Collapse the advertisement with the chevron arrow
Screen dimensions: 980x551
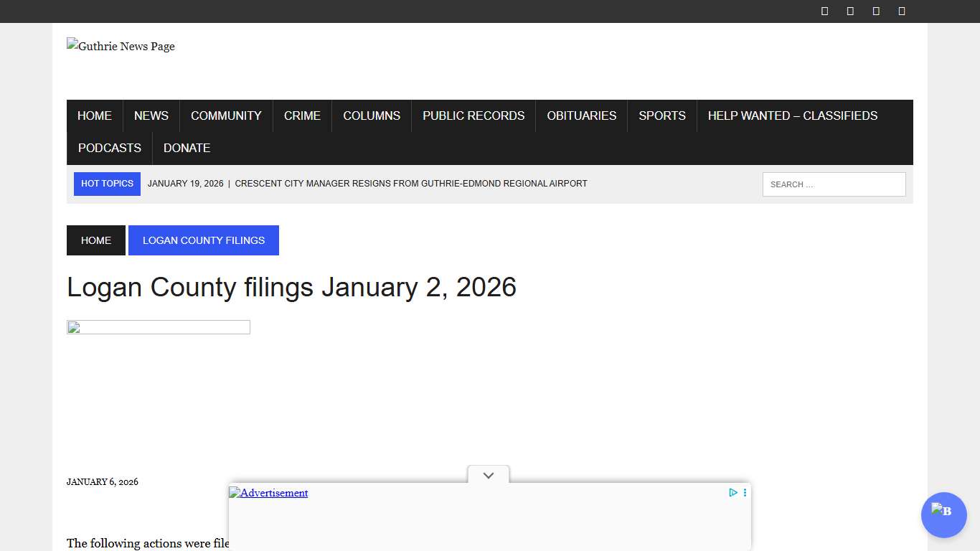tap(488, 475)
